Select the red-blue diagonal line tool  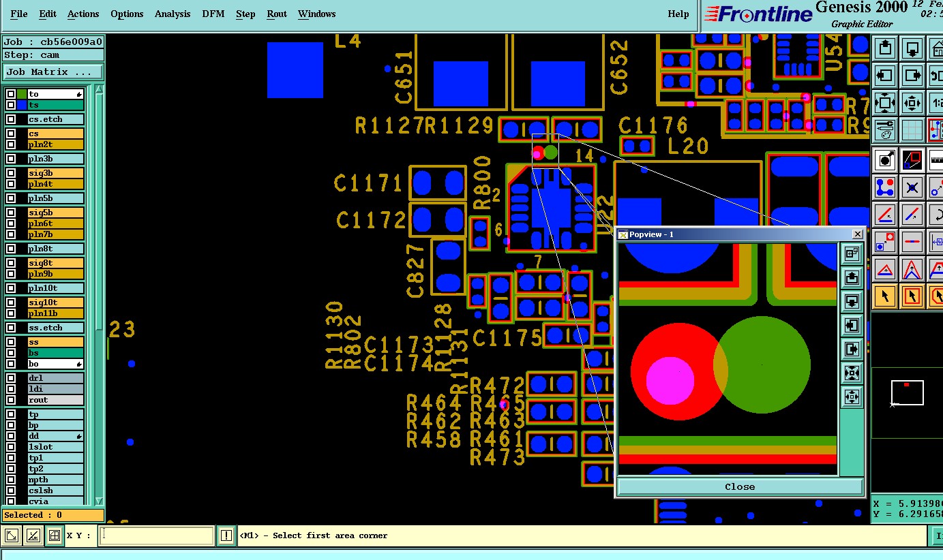[x=912, y=215]
